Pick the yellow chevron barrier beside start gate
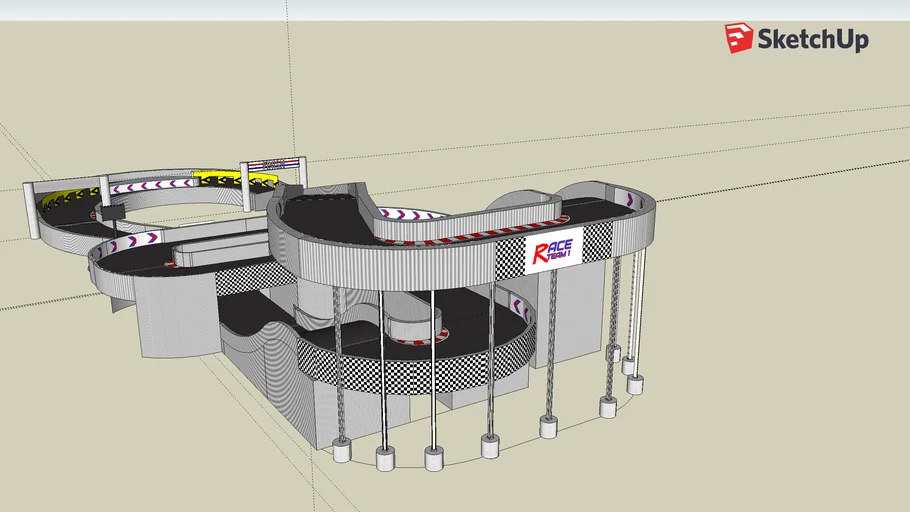 coord(220,179)
